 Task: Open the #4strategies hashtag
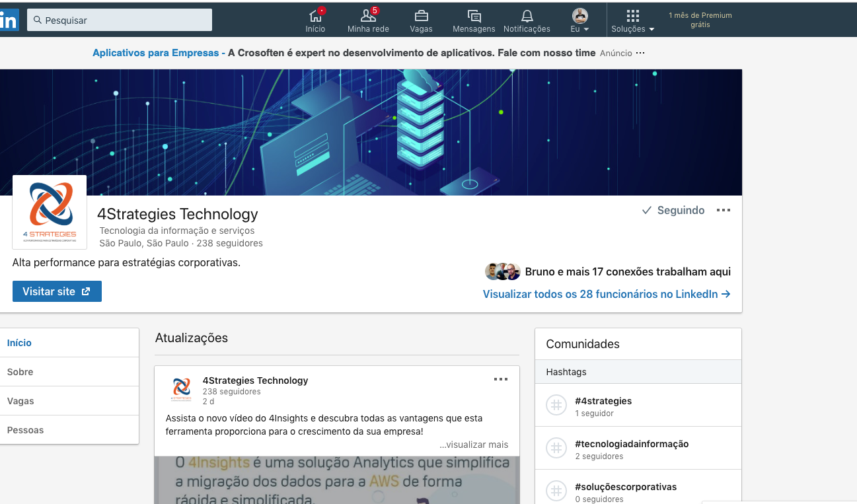603,401
